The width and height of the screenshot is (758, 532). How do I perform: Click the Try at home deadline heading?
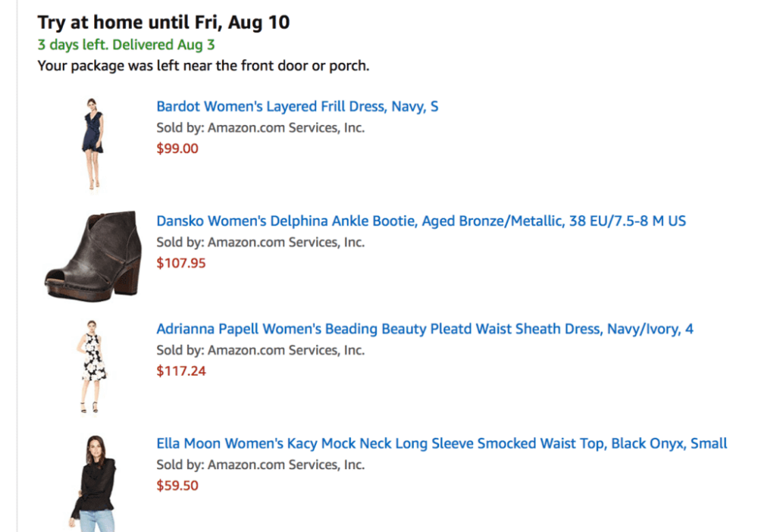[164, 22]
